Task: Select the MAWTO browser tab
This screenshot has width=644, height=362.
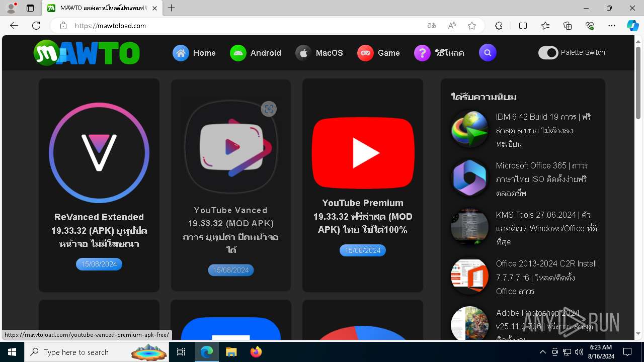Action: 102,8
